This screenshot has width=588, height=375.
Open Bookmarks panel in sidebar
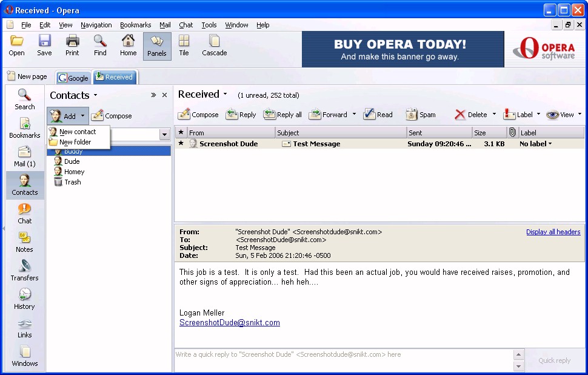(x=24, y=127)
